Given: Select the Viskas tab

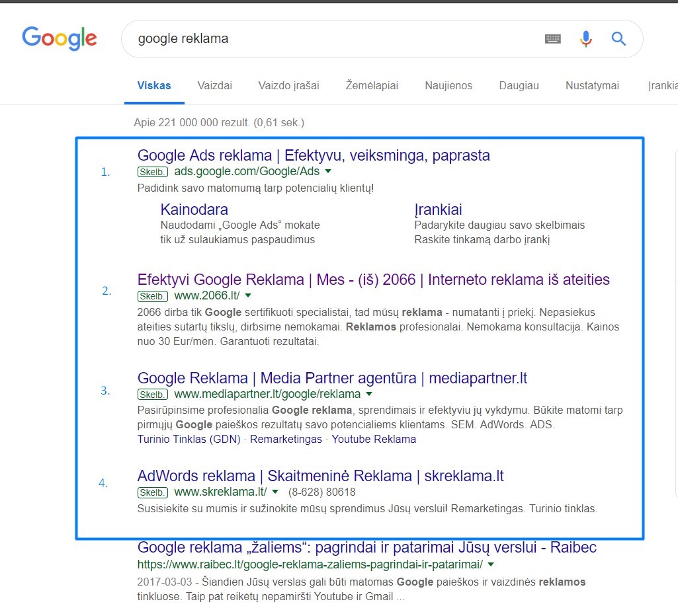Looking at the screenshot, I should (154, 85).
